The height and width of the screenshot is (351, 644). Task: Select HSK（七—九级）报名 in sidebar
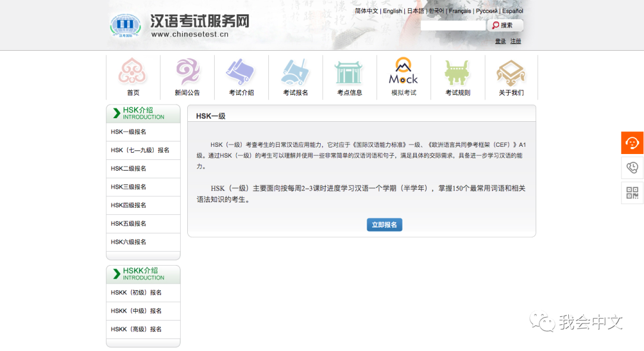point(143,150)
